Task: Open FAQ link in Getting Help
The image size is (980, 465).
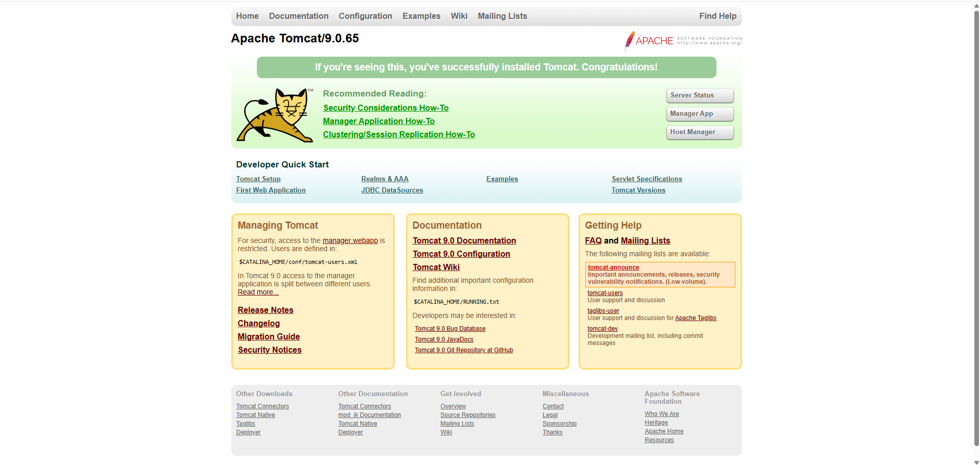Action: [593, 241]
